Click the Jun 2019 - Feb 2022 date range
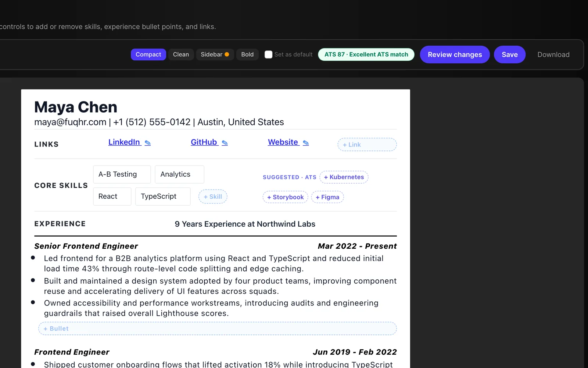 355,352
